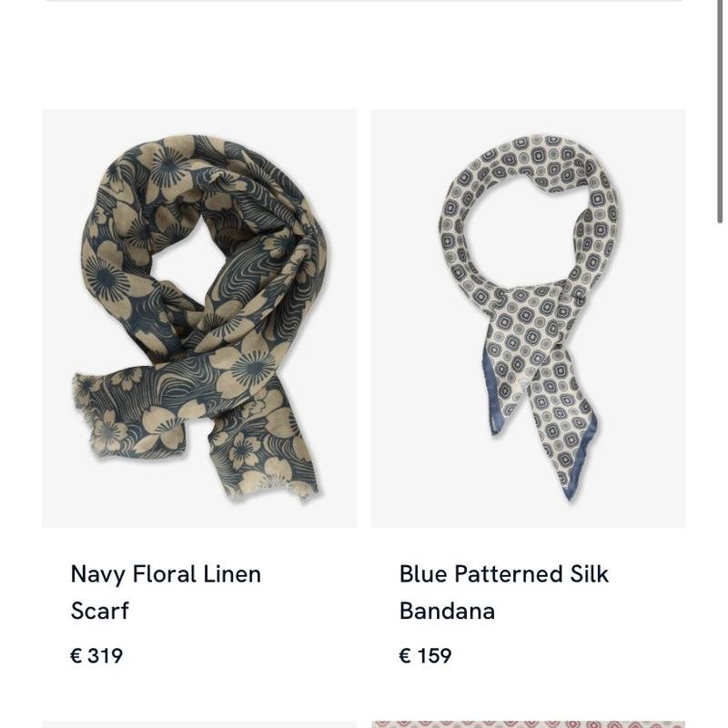Click the word Bandana in the product name
Screen dimensions: 728x728
447,611
